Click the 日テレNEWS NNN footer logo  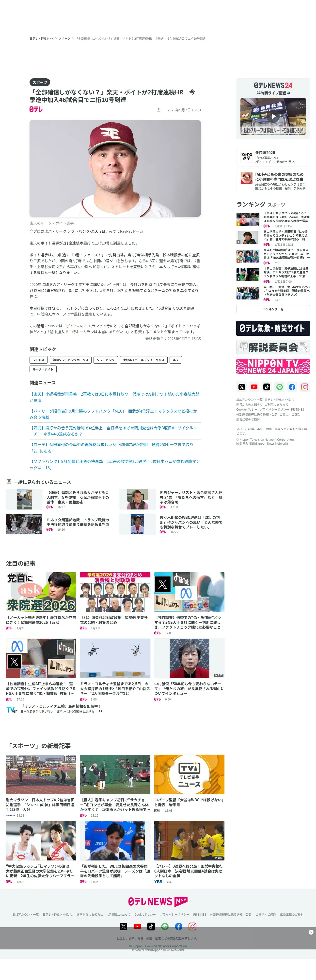158,901
